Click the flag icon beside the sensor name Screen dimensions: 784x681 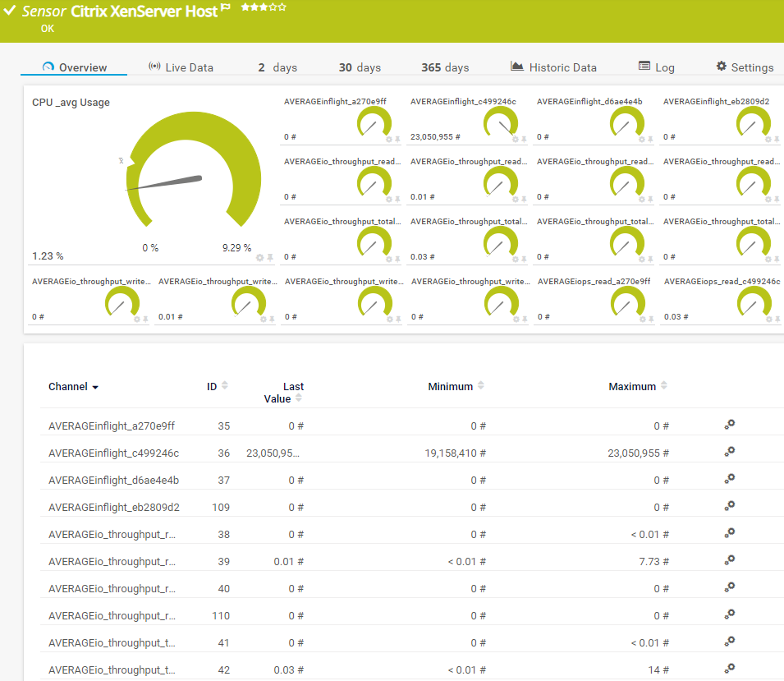coord(226,8)
